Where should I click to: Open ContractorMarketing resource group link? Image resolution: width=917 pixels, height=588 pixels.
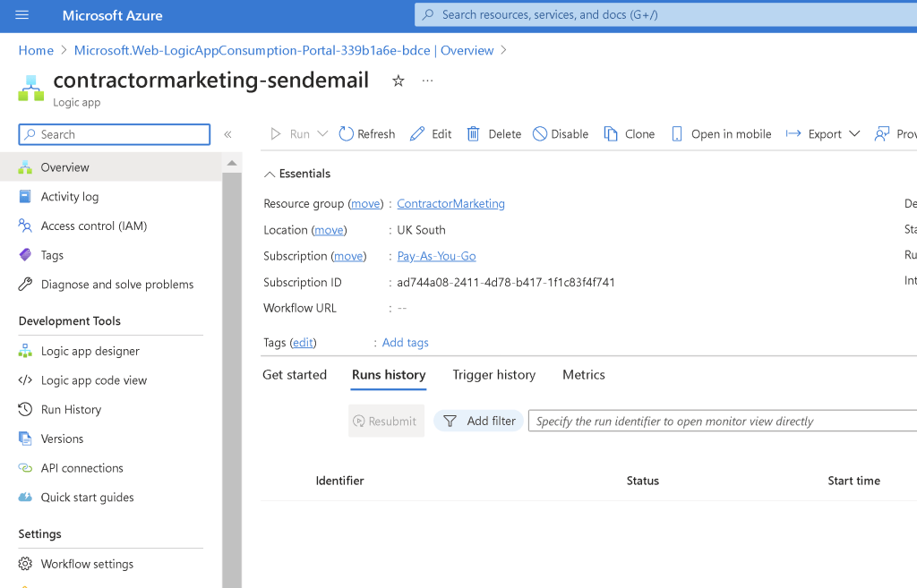coord(451,203)
